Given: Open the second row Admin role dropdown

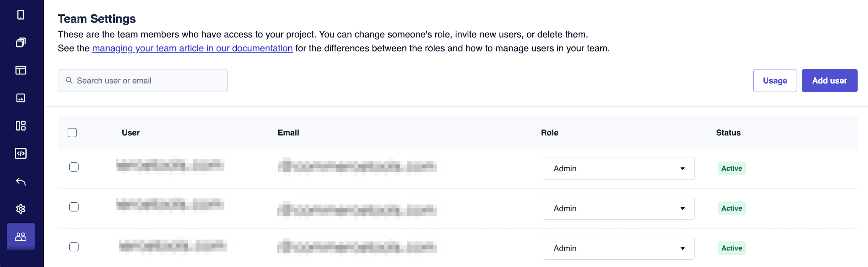Looking at the screenshot, I should pyautogui.click(x=618, y=209).
